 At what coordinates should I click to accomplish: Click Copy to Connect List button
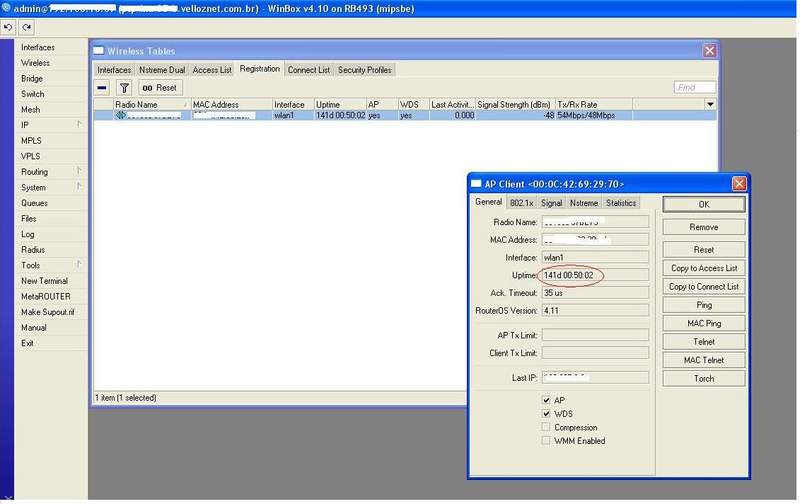click(704, 287)
